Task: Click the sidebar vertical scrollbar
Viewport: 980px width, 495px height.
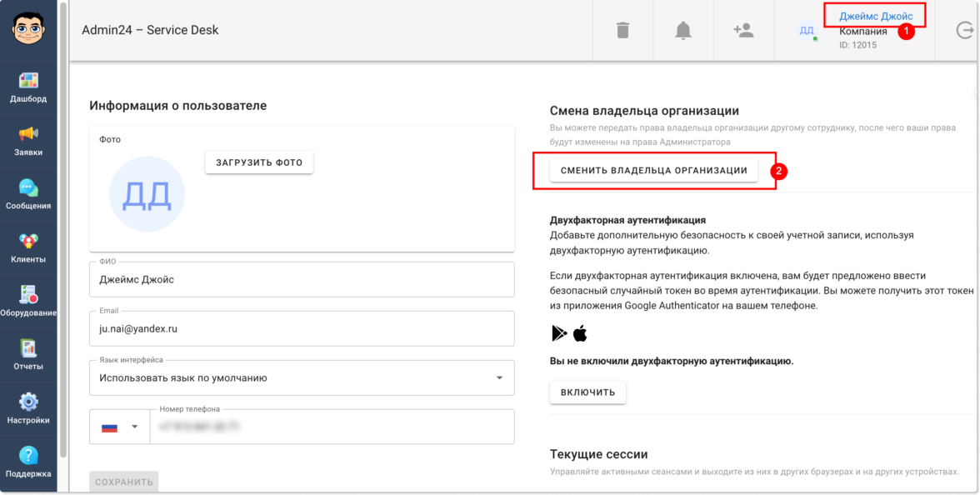Action: [x=62, y=230]
